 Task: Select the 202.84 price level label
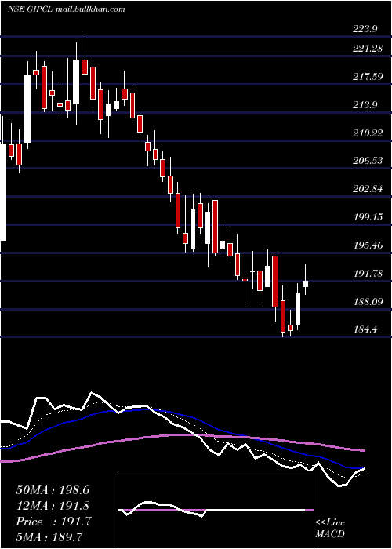(367, 189)
